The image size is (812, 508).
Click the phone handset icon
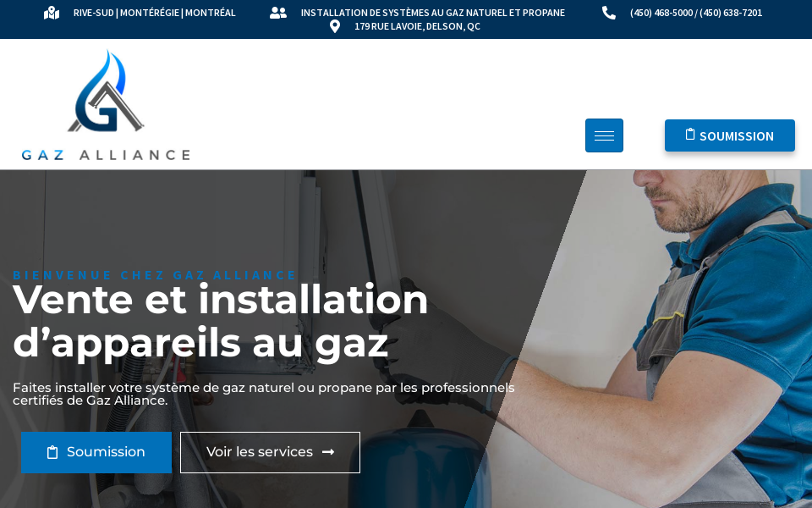[608, 13]
